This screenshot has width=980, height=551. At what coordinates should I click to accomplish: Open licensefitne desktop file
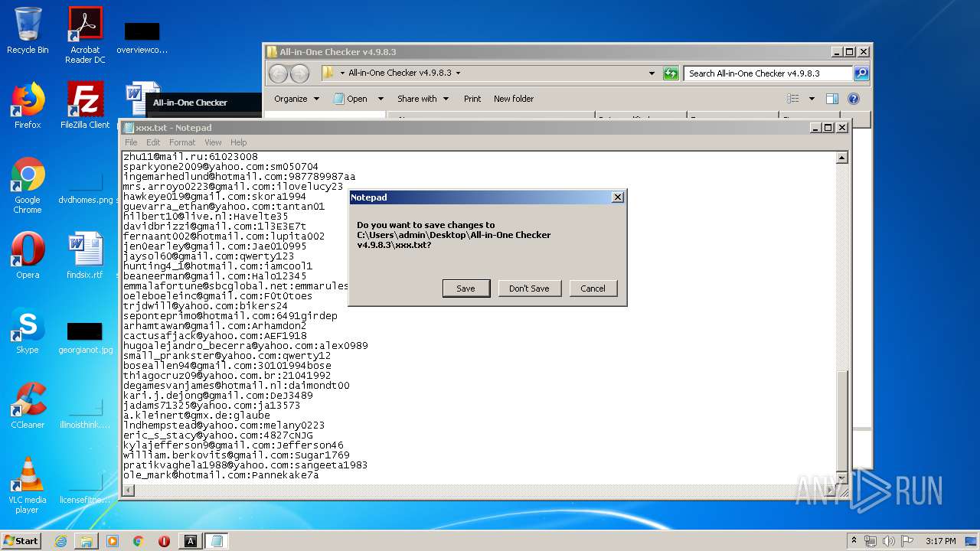[85, 487]
